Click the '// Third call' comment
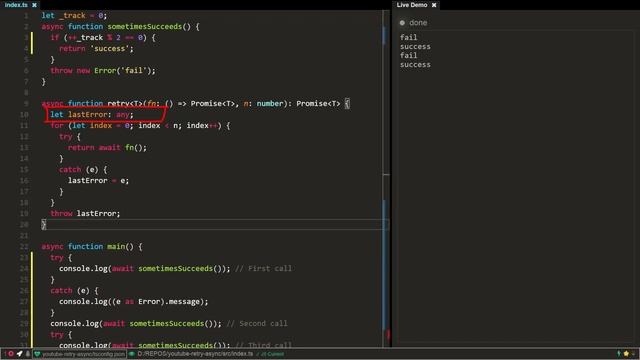This screenshot has width=640, height=360. click(264, 346)
